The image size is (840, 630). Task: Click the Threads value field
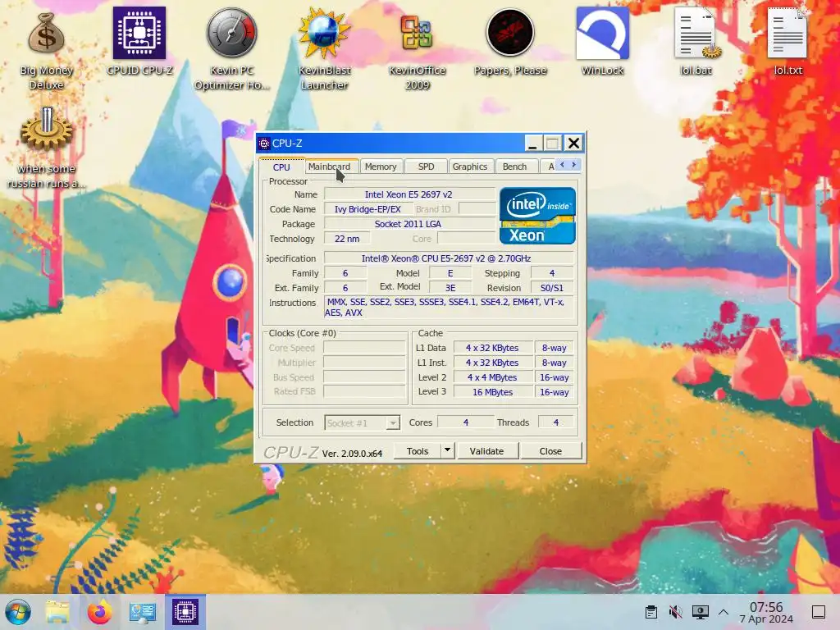[x=556, y=422]
